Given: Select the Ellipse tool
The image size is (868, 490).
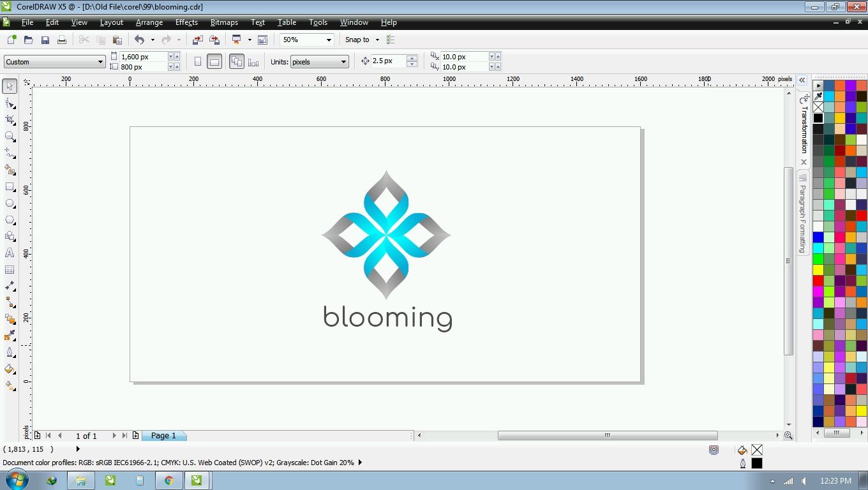Looking at the screenshot, I should click(x=10, y=204).
